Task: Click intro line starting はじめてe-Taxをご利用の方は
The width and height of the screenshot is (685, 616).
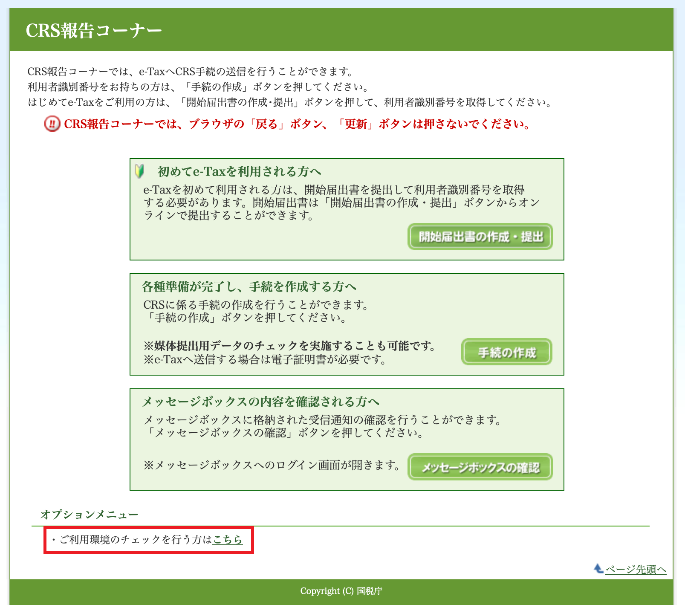Action: point(290,102)
